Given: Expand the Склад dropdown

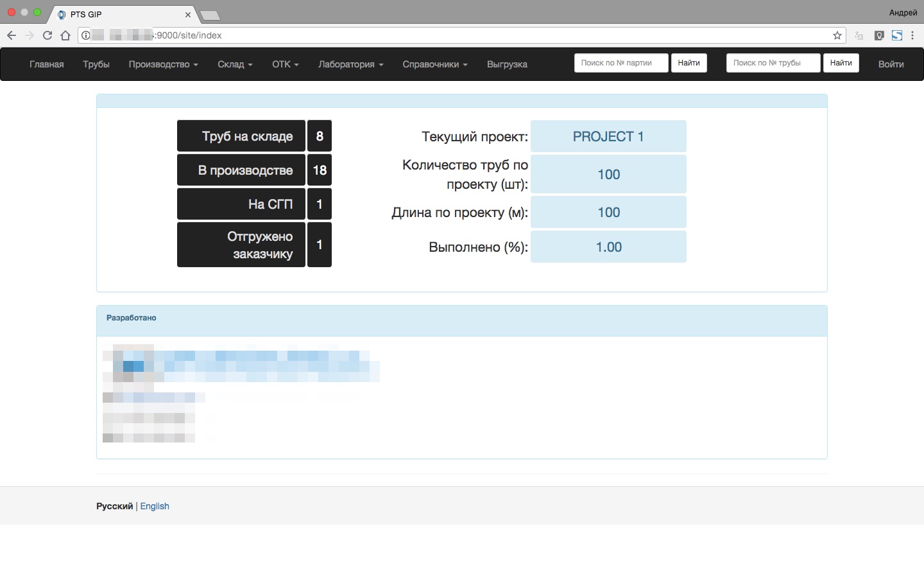Looking at the screenshot, I should [235, 64].
